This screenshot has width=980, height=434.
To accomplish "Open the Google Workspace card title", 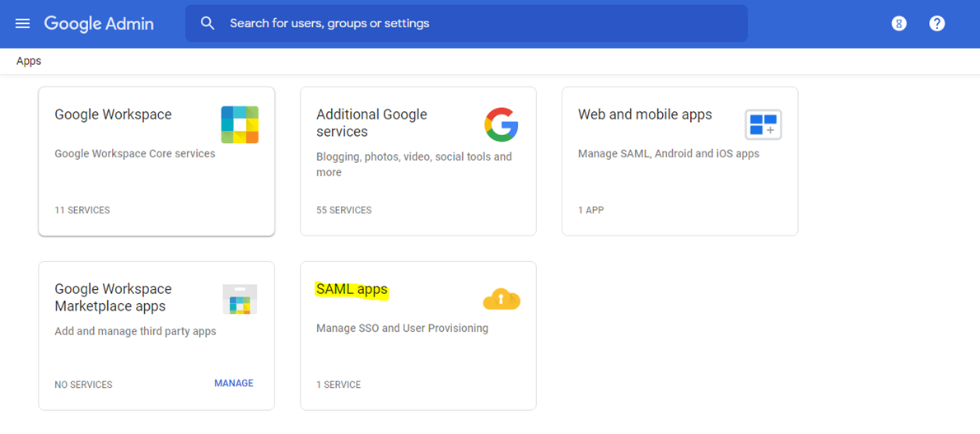I will click(113, 114).
